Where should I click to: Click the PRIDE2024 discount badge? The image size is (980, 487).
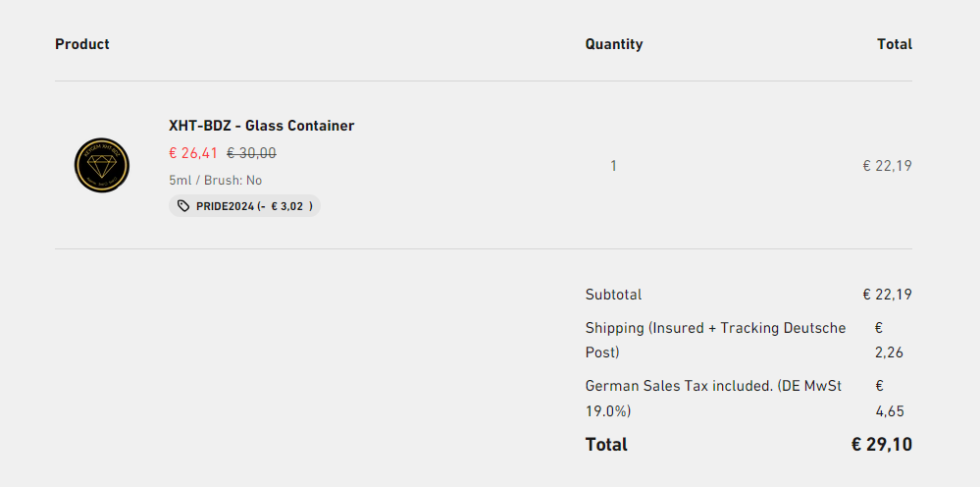point(244,206)
